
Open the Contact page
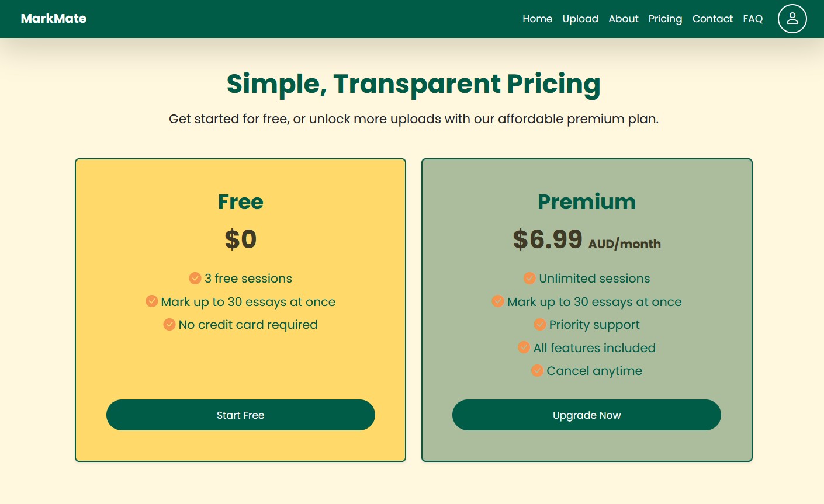point(712,19)
